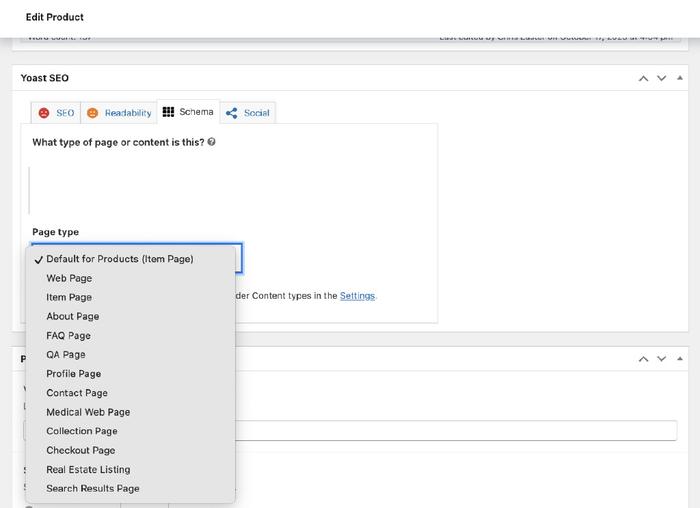The image size is (700, 508).
Task: Open the Settings link
Action: 357,296
